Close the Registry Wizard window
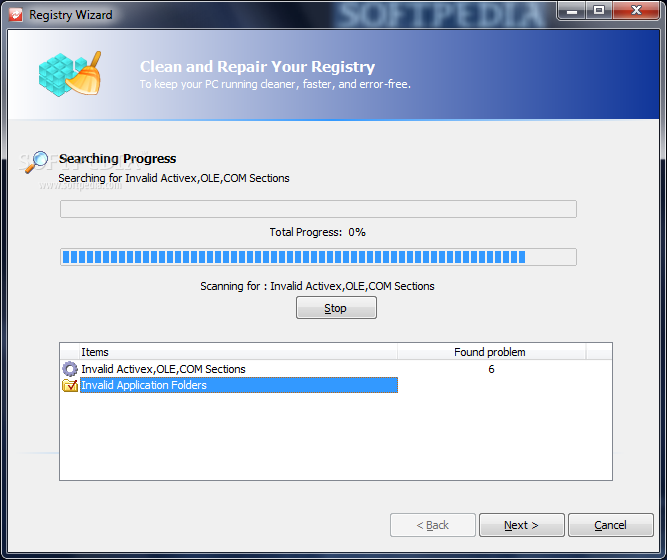 coord(636,11)
